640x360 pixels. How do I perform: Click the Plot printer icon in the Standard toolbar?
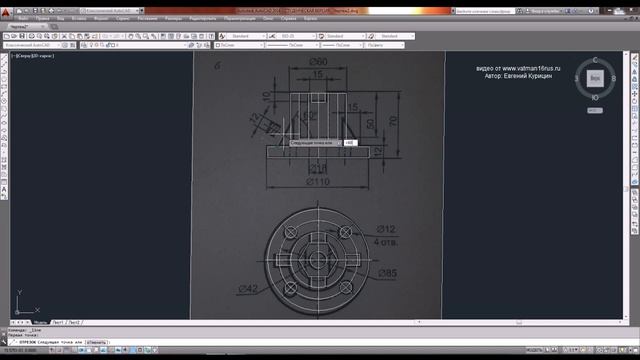point(31,36)
